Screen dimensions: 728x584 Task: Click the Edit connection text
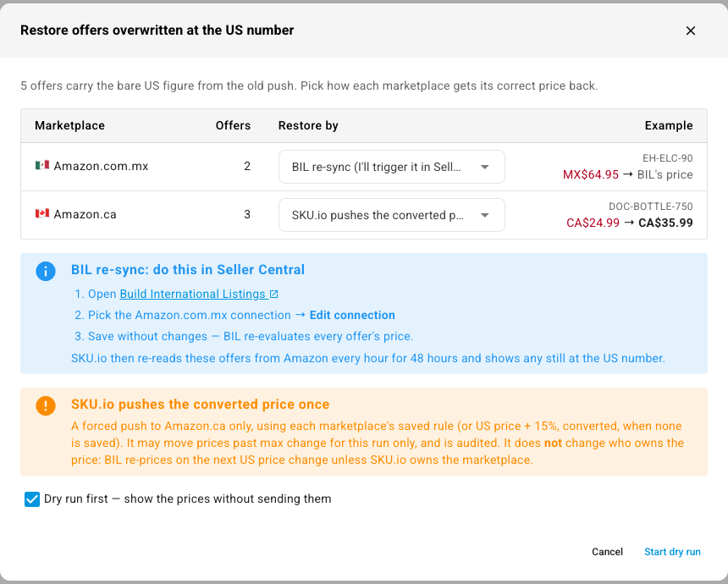point(352,315)
